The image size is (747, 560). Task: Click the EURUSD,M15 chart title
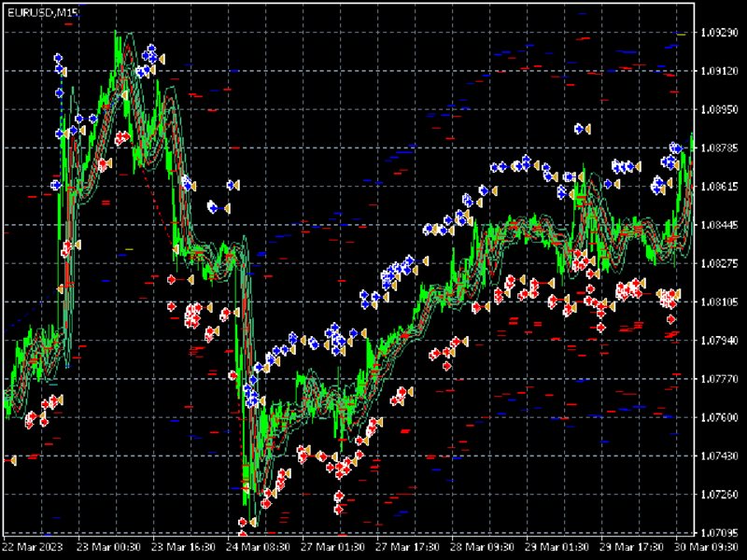coord(43,13)
